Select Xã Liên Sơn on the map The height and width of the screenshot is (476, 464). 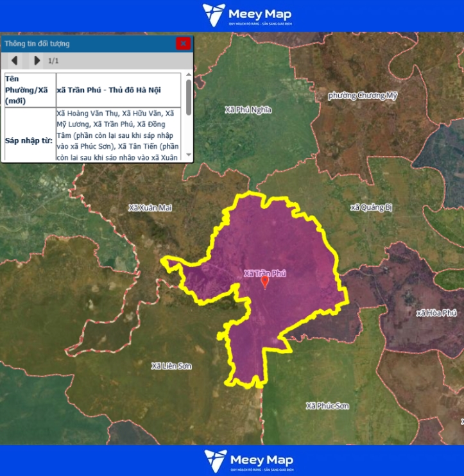coord(171,366)
